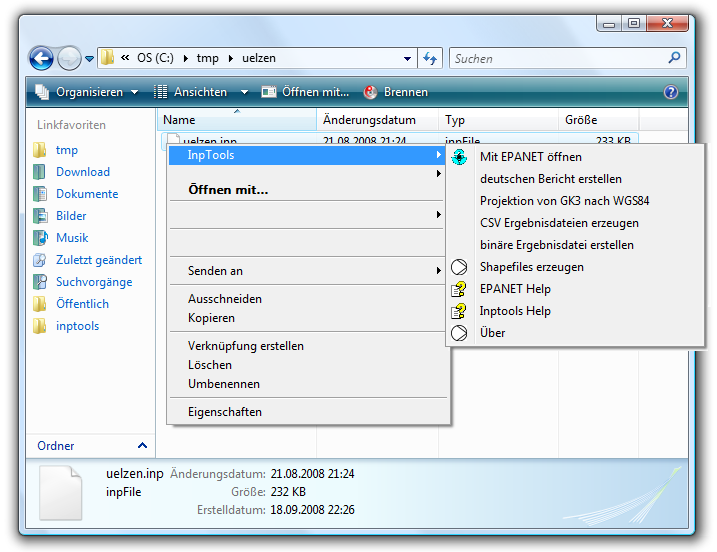
Task: Sort by the Typ column header
Action: click(x=499, y=120)
